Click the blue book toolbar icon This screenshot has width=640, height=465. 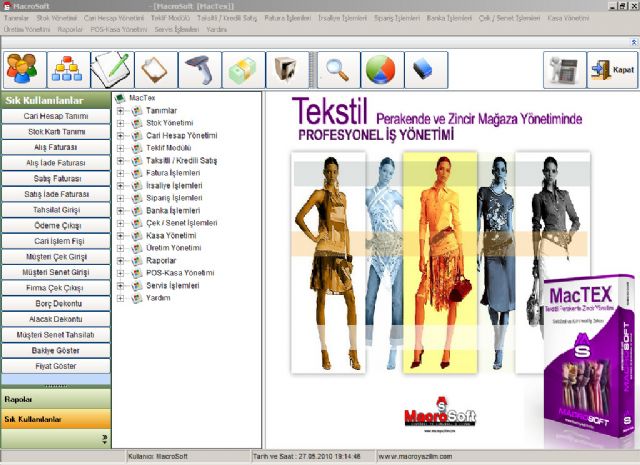pos(426,70)
